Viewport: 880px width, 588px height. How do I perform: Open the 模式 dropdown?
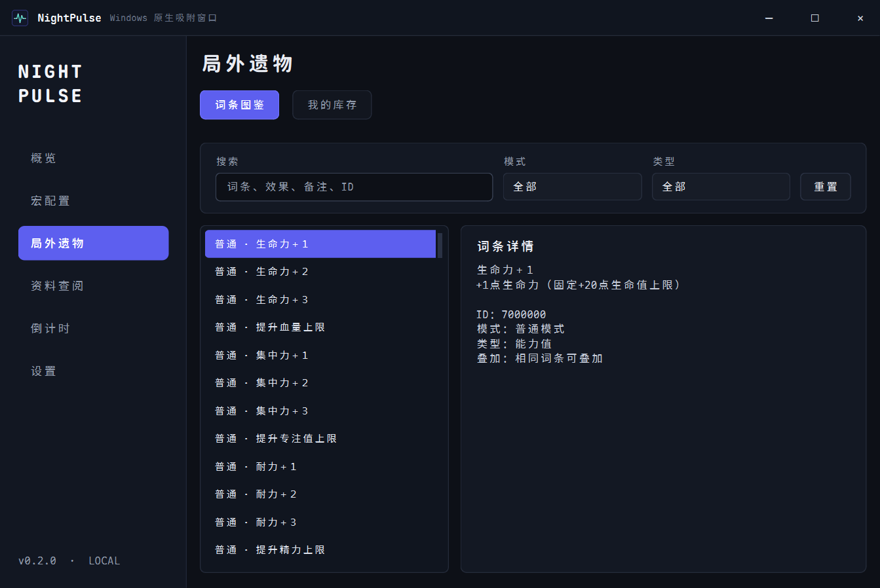point(573,187)
